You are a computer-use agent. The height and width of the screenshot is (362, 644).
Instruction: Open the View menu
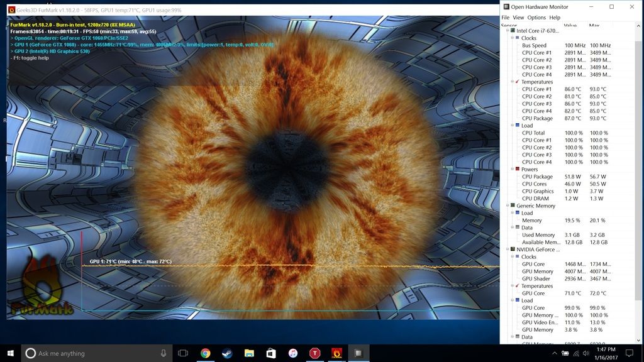(x=518, y=17)
